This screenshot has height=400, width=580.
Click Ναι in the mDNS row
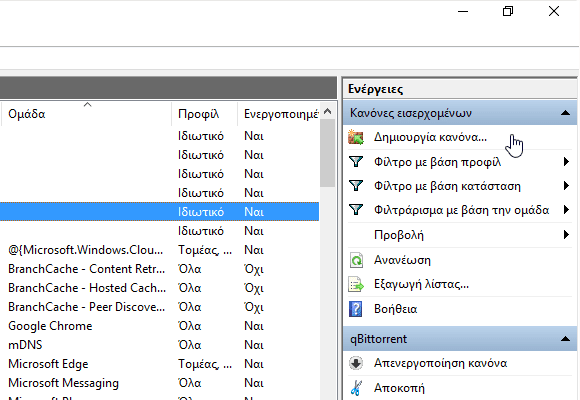(254, 345)
